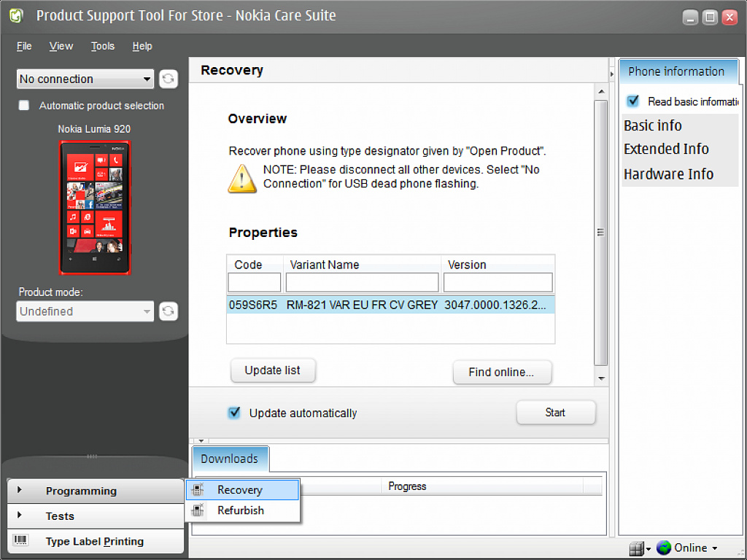The width and height of the screenshot is (747, 560).
Task: Click the Recovery menu entry icon
Action: [x=197, y=489]
